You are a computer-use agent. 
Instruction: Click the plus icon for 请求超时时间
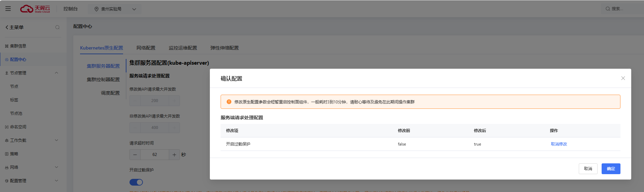point(174,155)
